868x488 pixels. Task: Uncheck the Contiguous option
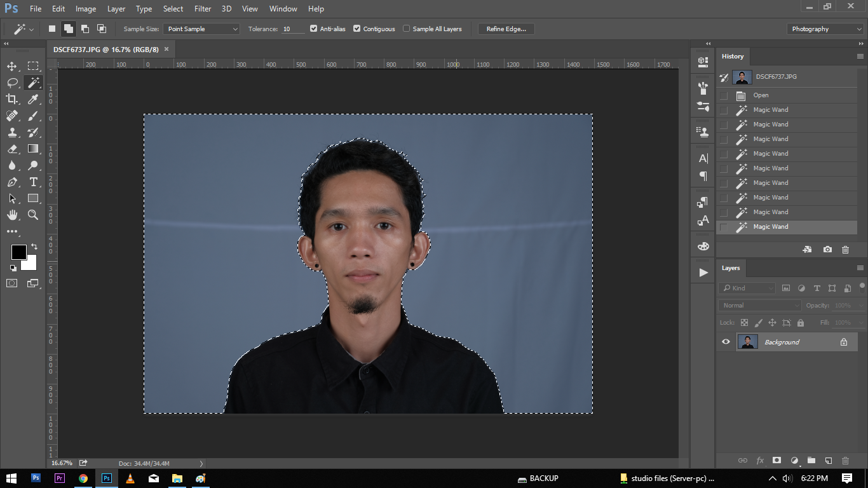pos(356,29)
